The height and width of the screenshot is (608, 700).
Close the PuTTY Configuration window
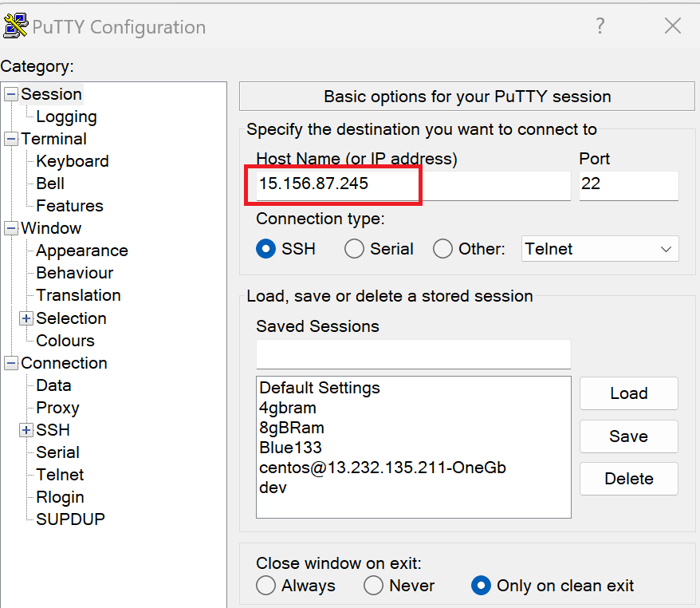pos(673,26)
